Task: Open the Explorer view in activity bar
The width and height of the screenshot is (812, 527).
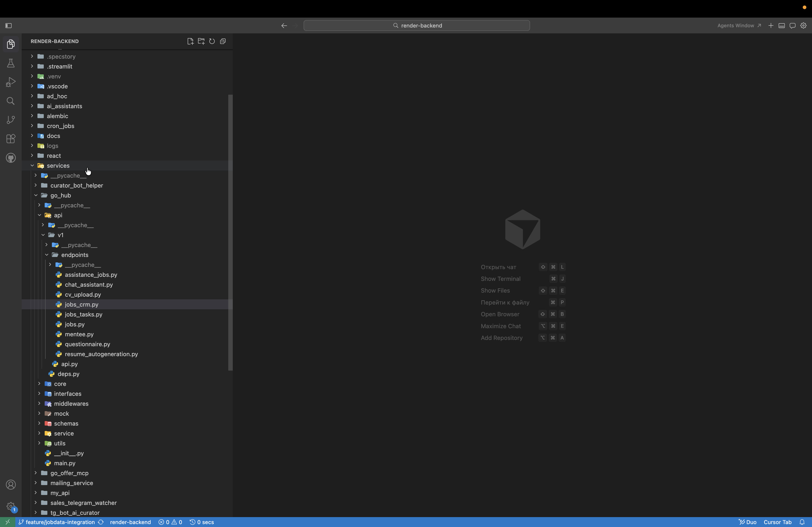Action: click(11, 44)
